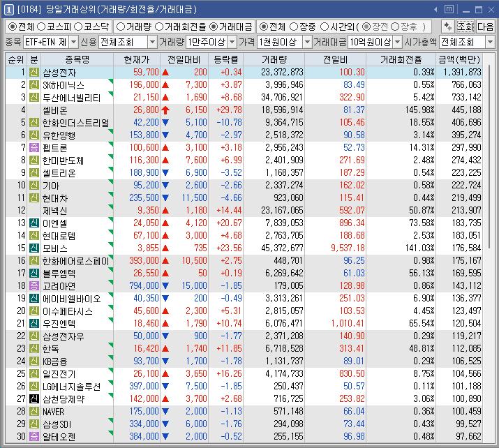Click the 거래량 column header

[x=274, y=59]
